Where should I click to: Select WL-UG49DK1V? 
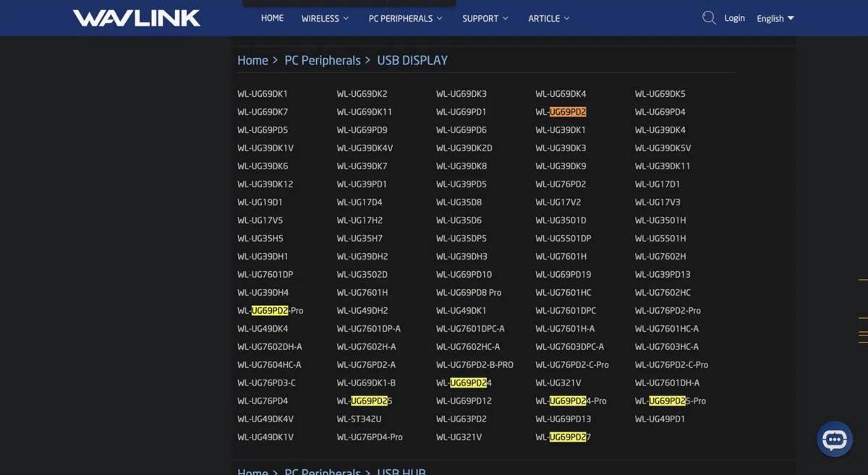[x=265, y=437]
